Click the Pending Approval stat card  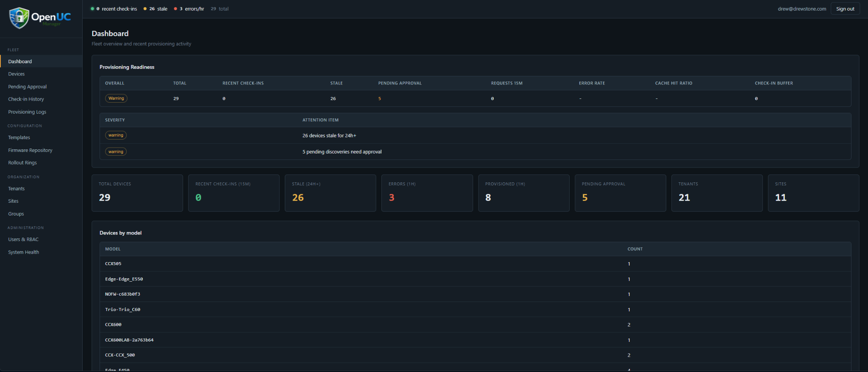tap(620, 193)
